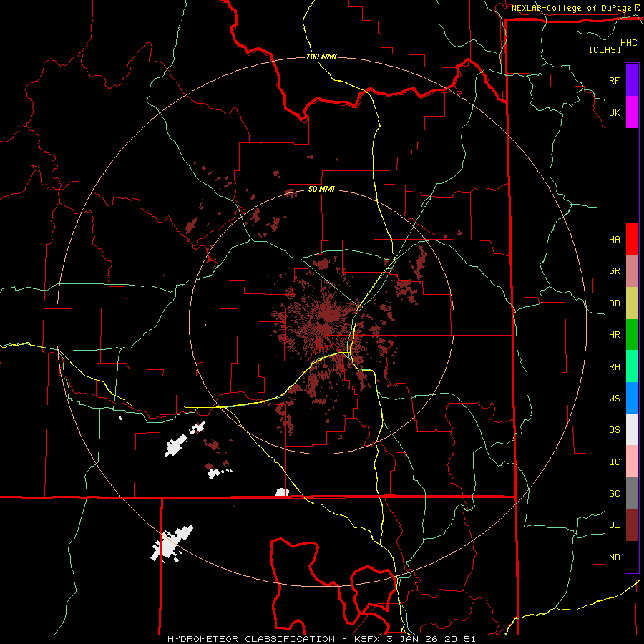Select the light pink IC legend swatch

[632, 462]
